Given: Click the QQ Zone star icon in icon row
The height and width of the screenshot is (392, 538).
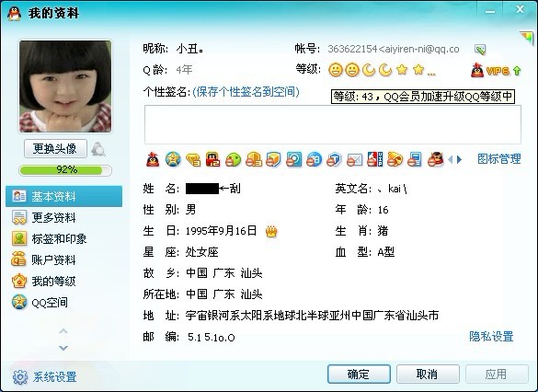Looking at the screenshot, I should click(173, 159).
